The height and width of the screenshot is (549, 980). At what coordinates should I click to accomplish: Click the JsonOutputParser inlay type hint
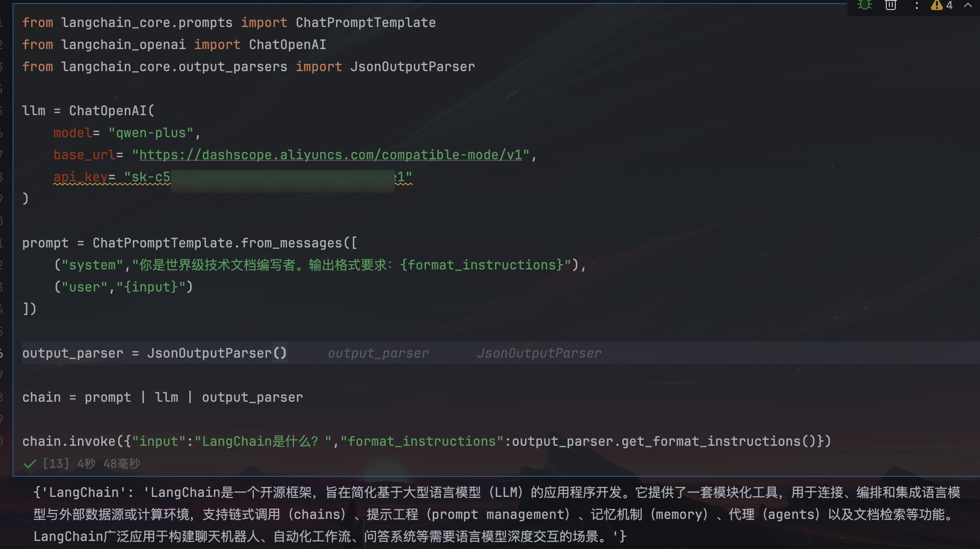pyautogui.click(x=539, y=353)
